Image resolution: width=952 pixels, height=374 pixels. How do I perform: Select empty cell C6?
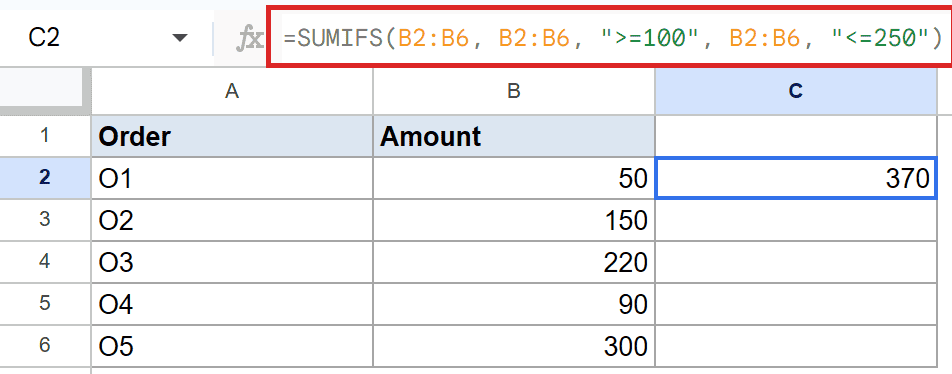coord(795,345)
